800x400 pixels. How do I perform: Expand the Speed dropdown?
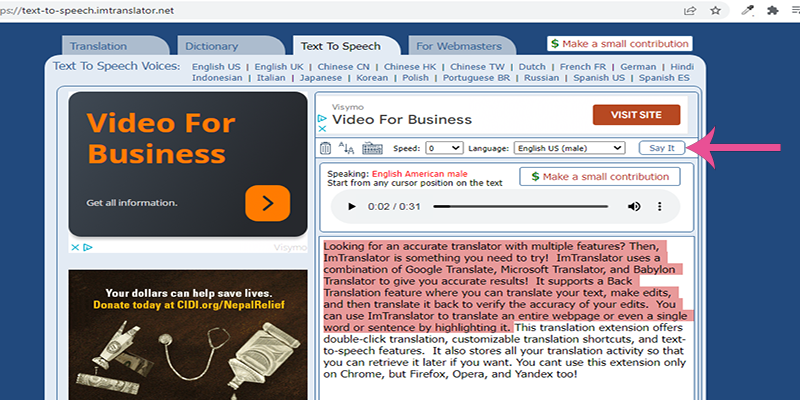tap(444, 148)
